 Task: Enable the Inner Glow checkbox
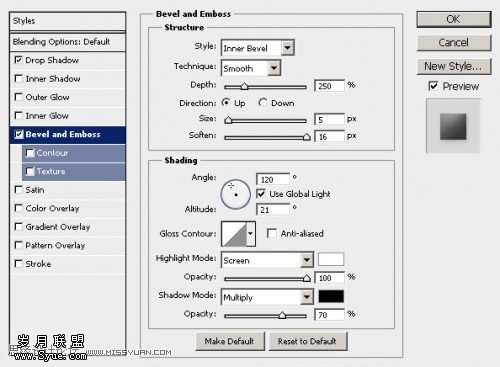(x=19, y=116)
